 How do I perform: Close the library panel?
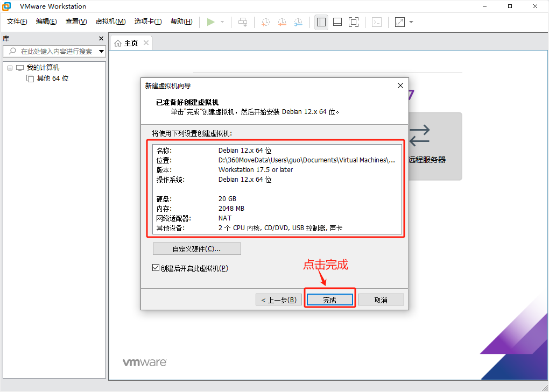(x=101, y=39)
